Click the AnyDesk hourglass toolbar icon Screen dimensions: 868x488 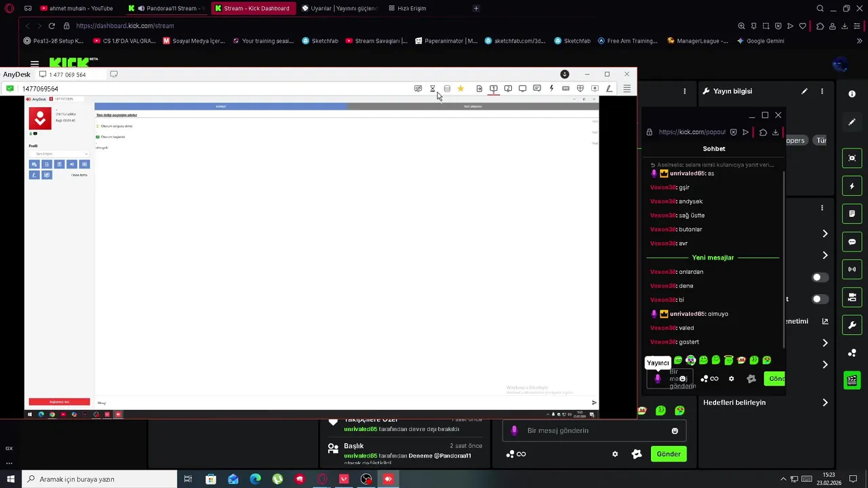(433, 89)
